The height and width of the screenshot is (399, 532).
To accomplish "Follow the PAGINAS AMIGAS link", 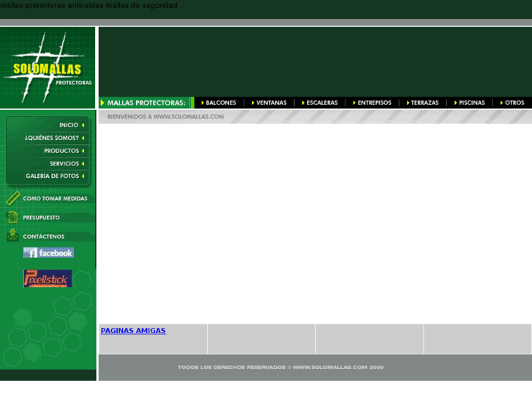I will (133, 330).
